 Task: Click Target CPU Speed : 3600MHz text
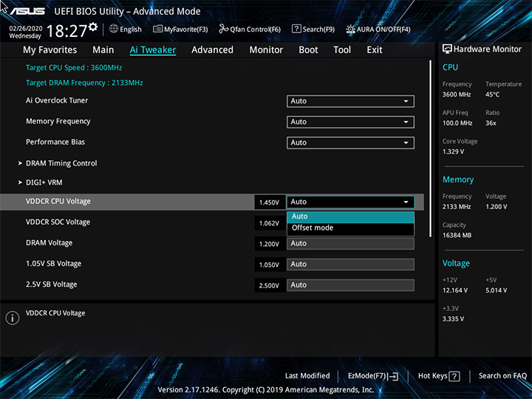74,67
